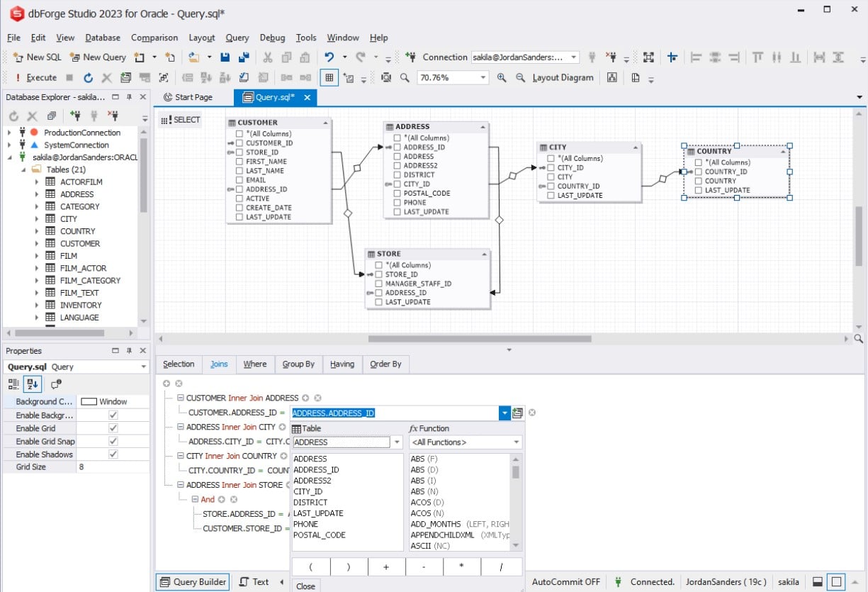The image size is (868, 592).
Task: Check DISTRICT column in ADDRESS table
Action: pyautogui.click(x=397, y=175)
